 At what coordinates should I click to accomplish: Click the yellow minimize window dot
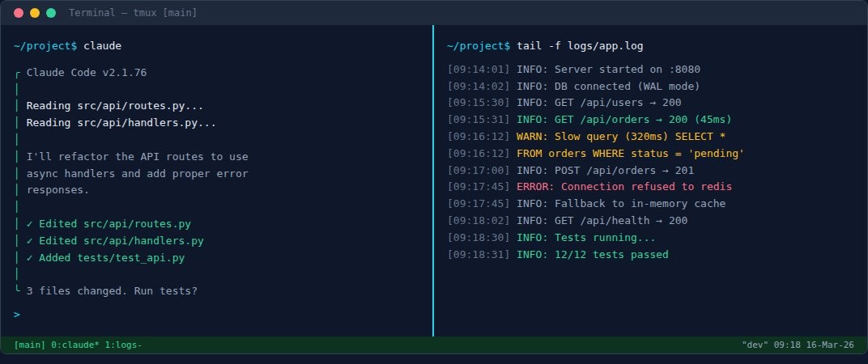click(35, 13)
